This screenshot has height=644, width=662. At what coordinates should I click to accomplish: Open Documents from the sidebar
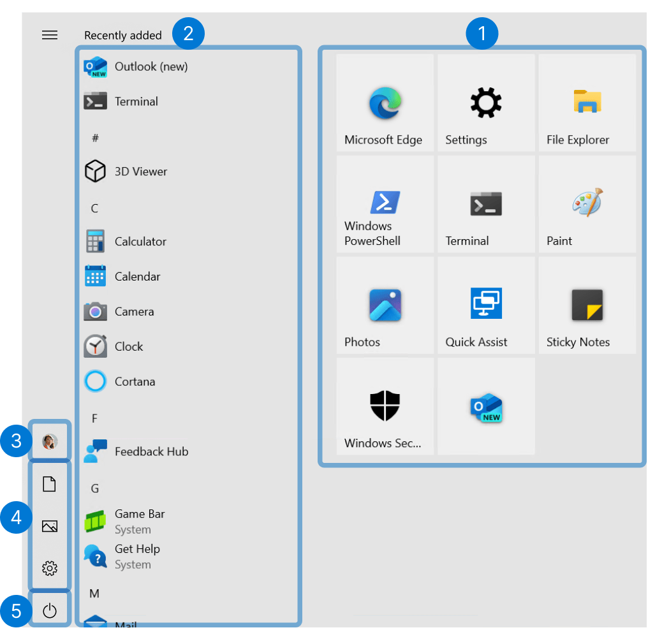[49, 484]
